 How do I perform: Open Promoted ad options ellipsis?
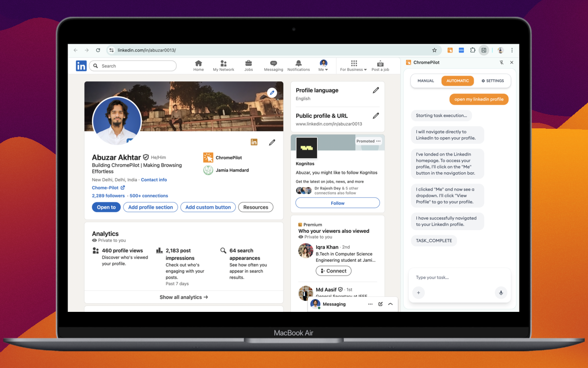click(379, 141)
